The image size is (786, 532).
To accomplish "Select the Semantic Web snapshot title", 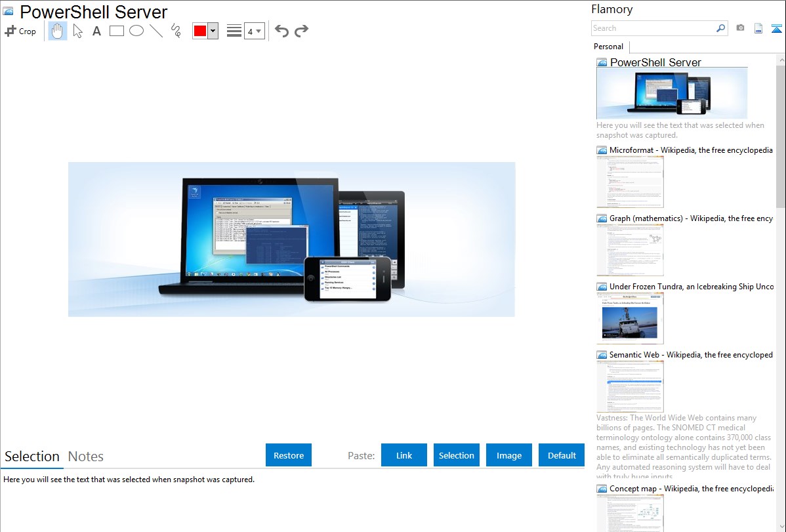I will [692, 354].
